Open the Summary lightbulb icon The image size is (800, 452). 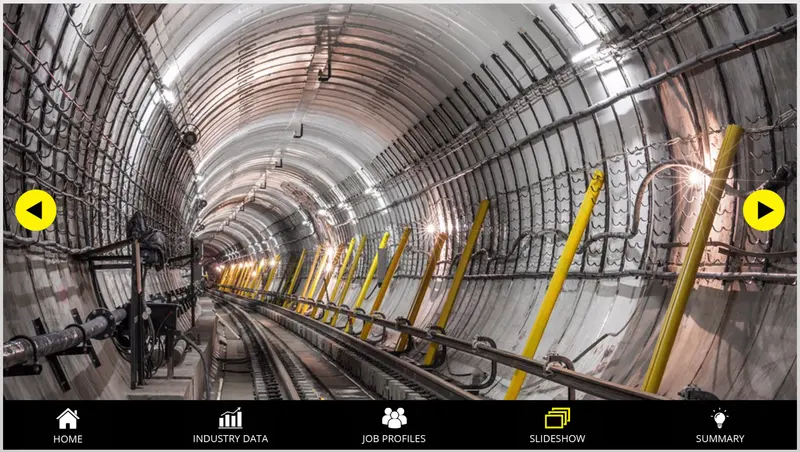[719, 418]
